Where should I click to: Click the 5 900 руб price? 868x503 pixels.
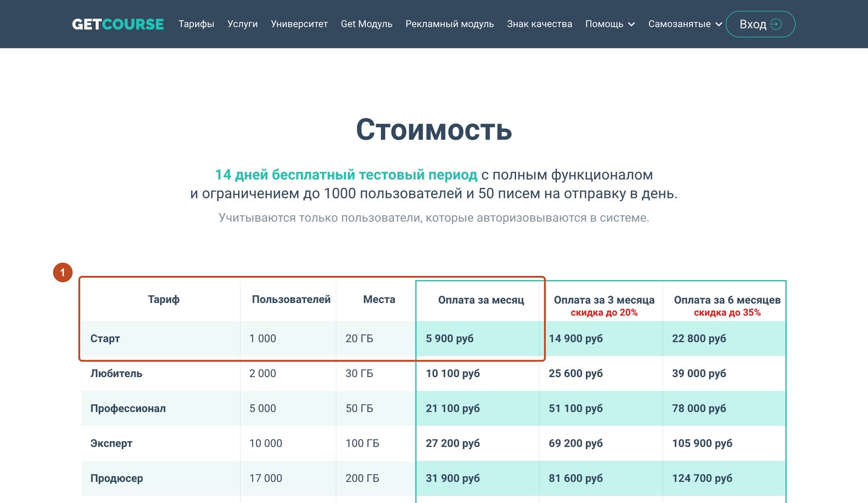pyautogui.click(x=450, y=339)
